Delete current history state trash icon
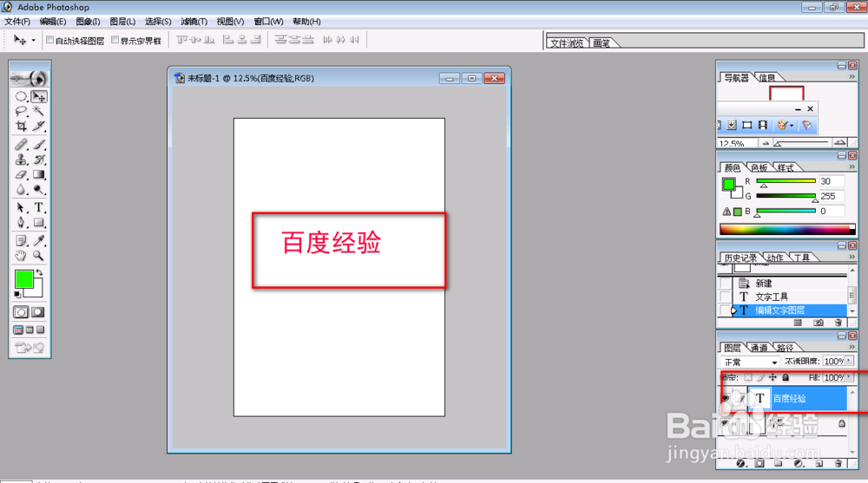The image size is (868, 483). (x=838, y=323)
